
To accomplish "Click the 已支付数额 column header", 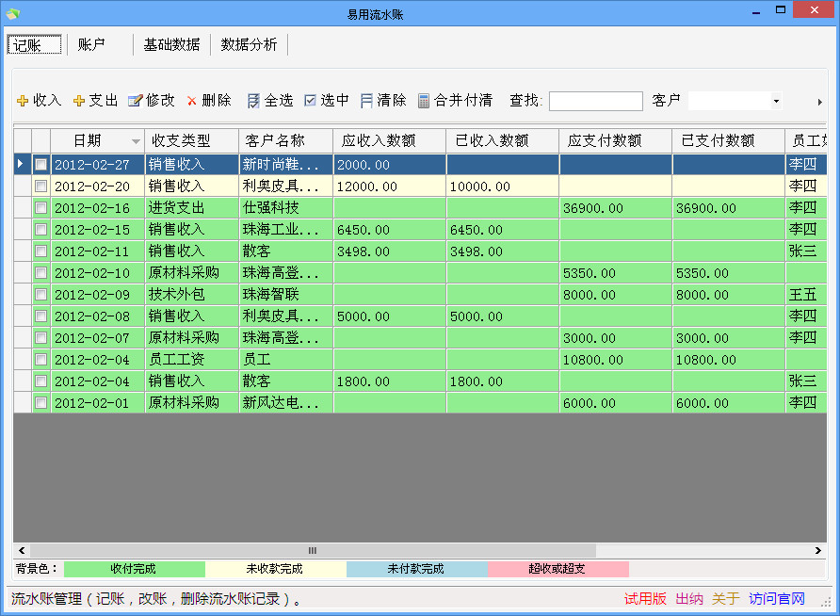I will [x=729, y=141].
